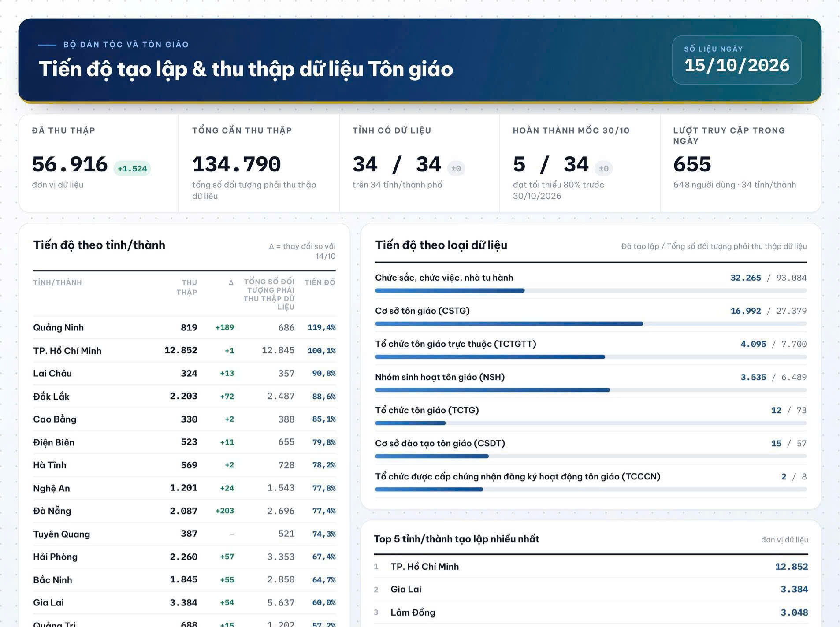Click the Điện Biên row name

pyautogui.click(x=54, y=442)
